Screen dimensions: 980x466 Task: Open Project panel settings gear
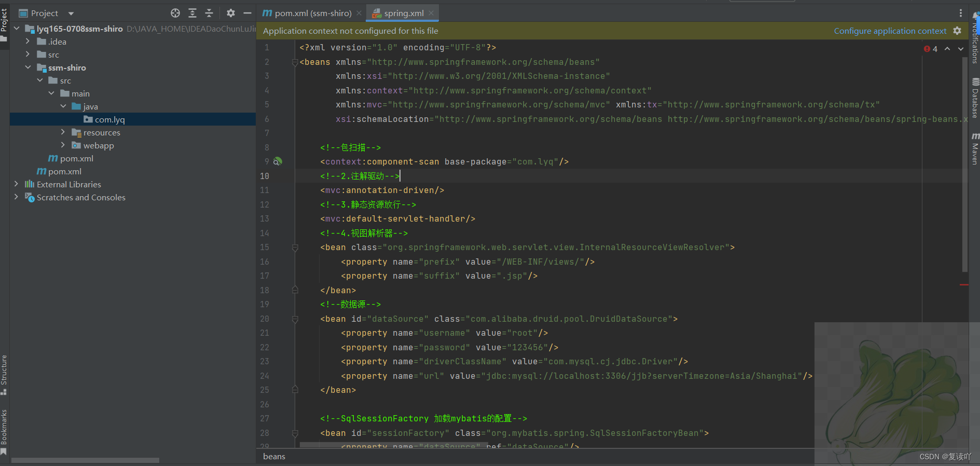click(x=231, y=13)
